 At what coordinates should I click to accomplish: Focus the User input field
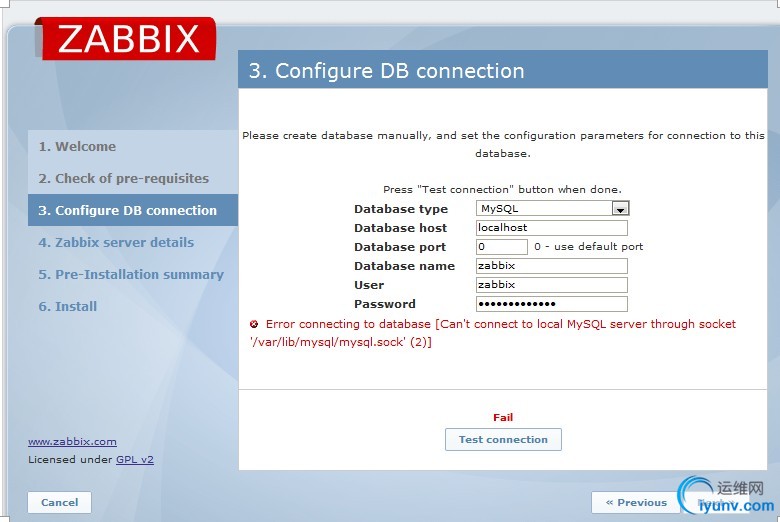552,285
